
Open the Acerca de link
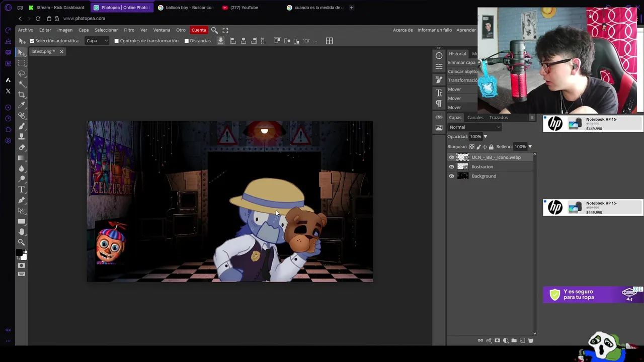(x=403, y=30)
